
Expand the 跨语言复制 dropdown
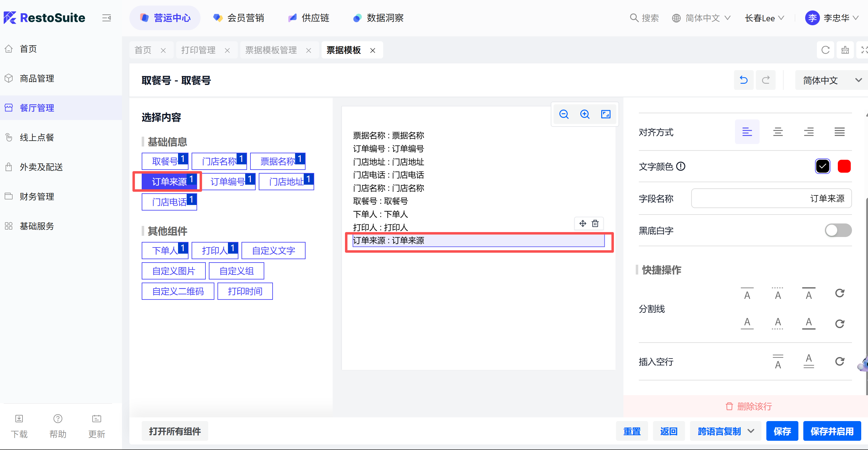coord(751,431)
